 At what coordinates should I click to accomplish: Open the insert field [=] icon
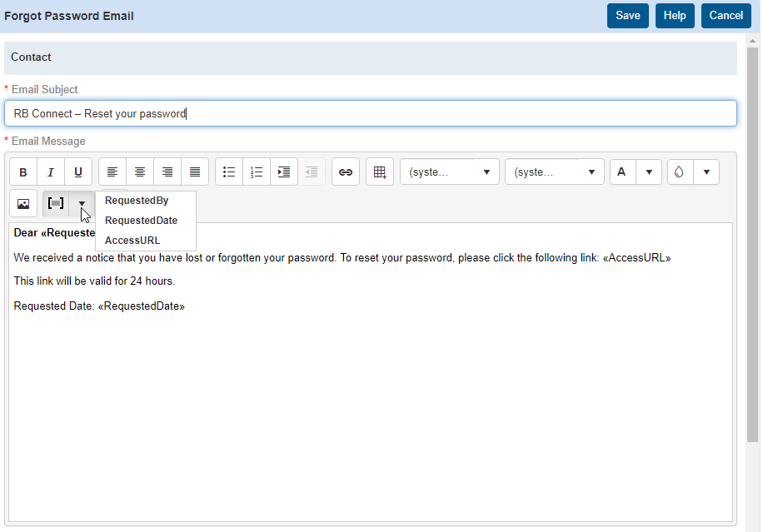click(x=56, y=203)
